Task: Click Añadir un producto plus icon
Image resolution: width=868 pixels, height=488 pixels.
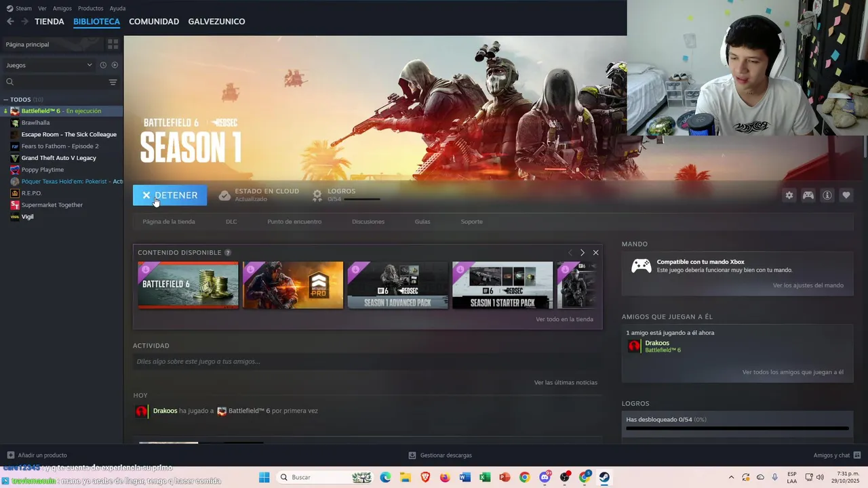Action: (x=10, y=455)
